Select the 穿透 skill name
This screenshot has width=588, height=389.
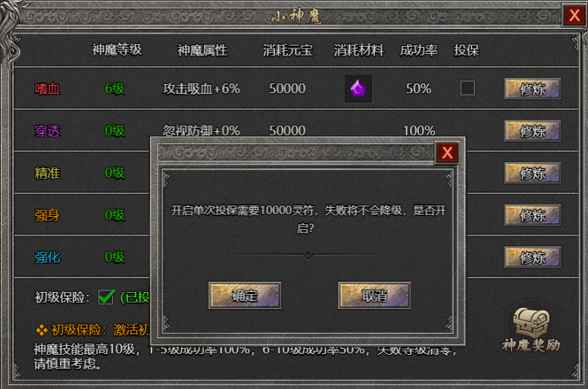(x=47, y=131)
